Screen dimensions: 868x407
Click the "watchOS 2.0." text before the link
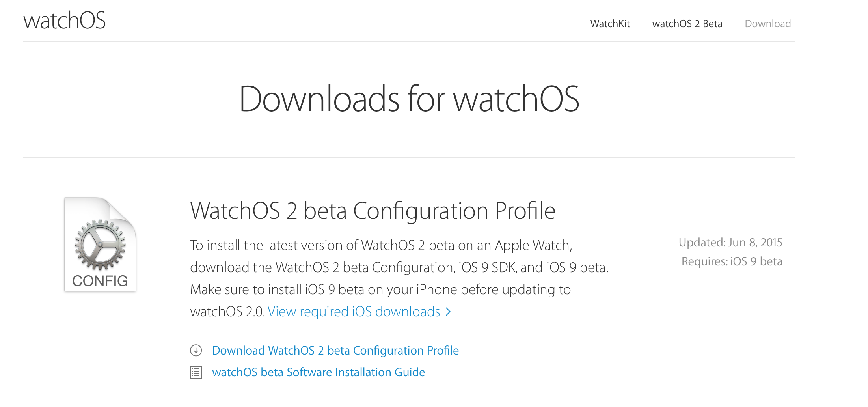tap(227, 312)
